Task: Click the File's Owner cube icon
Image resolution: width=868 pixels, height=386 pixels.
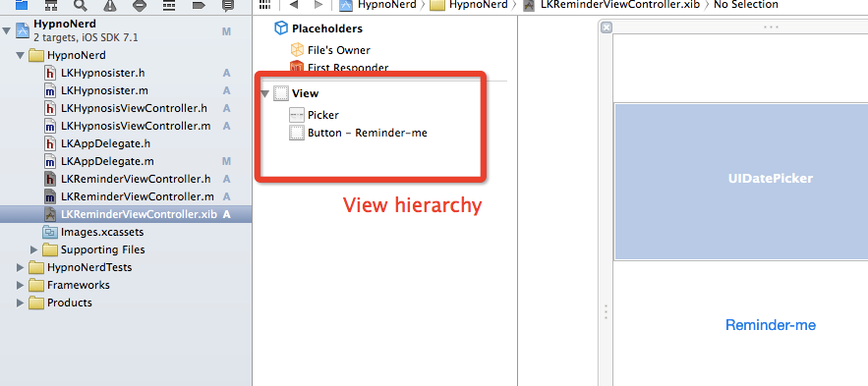Action: click(297, 50)
